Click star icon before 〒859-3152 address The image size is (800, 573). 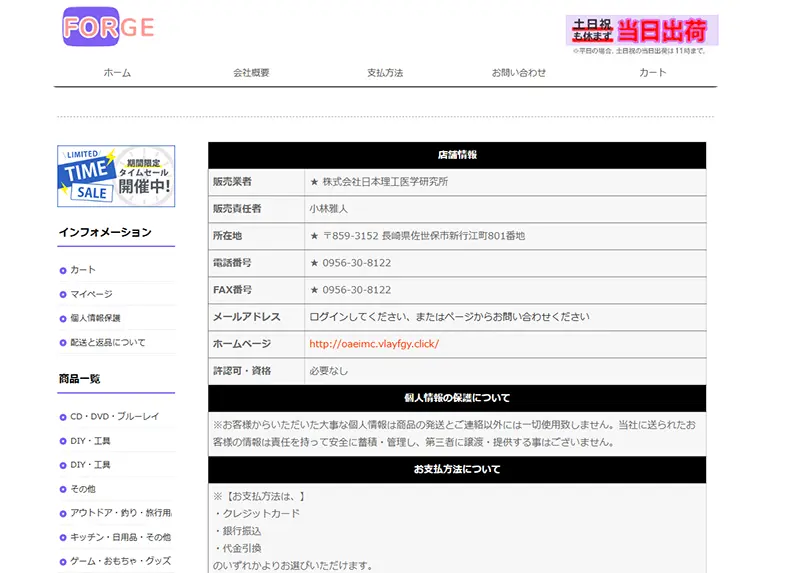point(314,236)
